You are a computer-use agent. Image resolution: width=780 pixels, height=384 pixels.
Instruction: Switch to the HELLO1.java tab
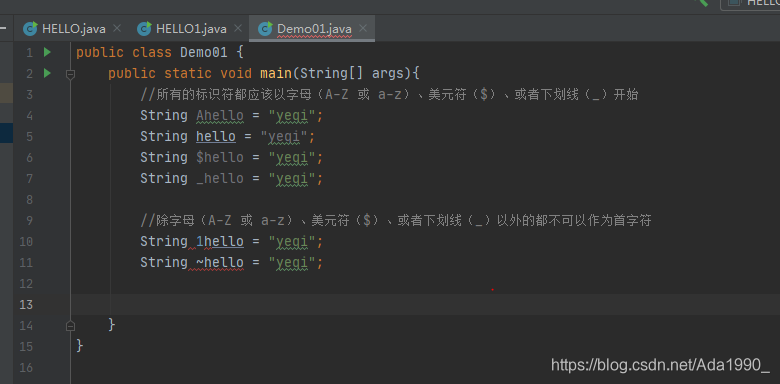191,29
